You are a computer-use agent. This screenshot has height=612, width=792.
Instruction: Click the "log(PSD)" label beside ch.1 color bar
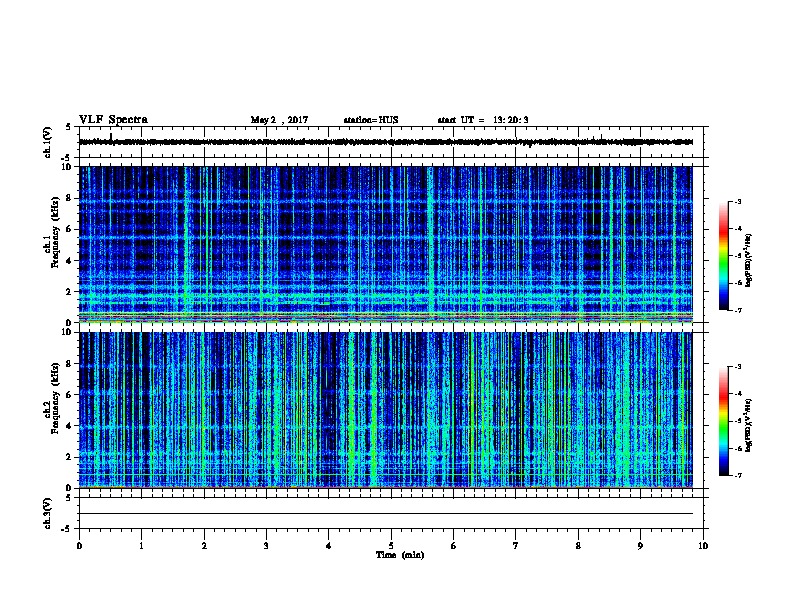point(748,260)
